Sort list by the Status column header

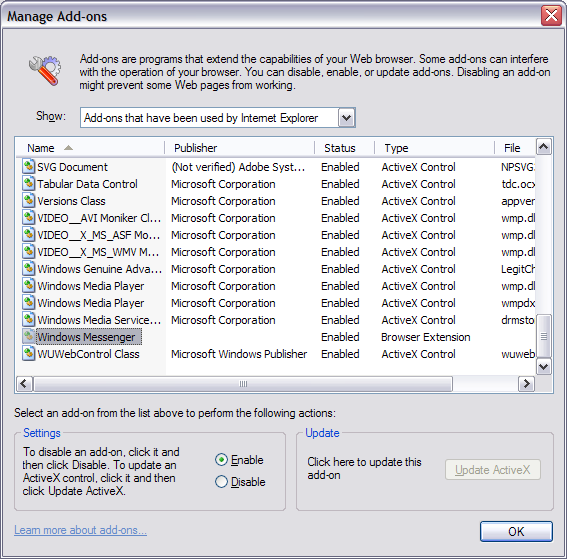pyautogui.click(x=345, y=148)
